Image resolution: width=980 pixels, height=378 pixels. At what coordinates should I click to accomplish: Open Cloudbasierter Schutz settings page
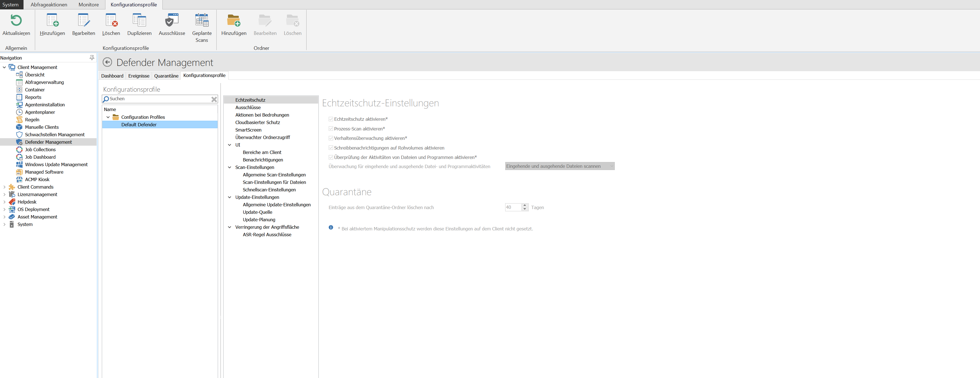(x=257, y=123)
